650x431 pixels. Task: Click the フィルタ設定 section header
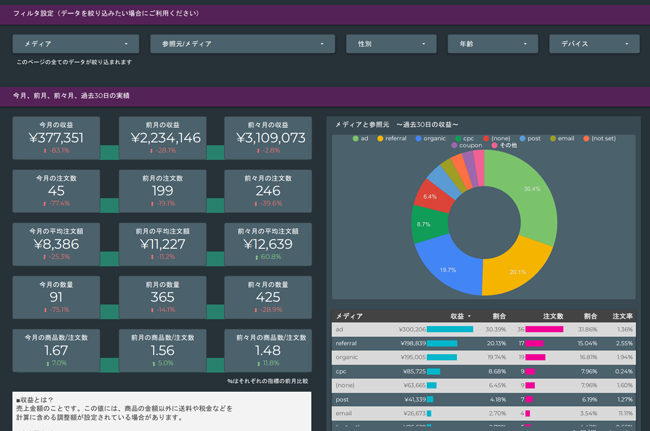coord(325,14)
